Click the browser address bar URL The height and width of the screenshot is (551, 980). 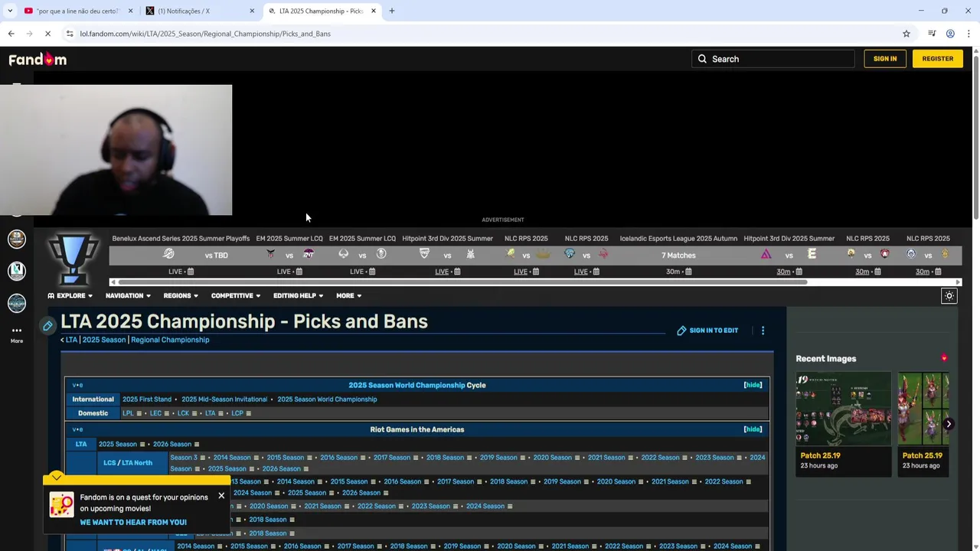coord(205,34)
